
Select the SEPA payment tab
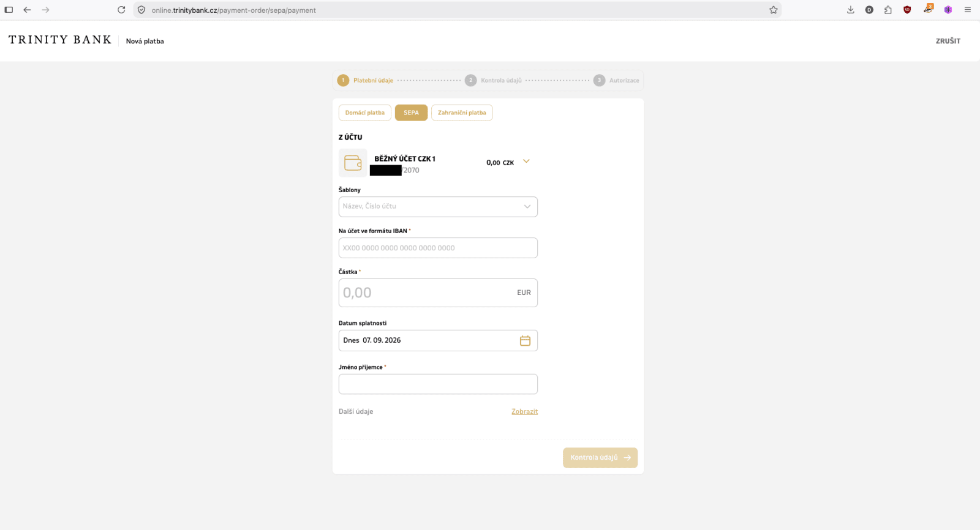tap(411, 113)
